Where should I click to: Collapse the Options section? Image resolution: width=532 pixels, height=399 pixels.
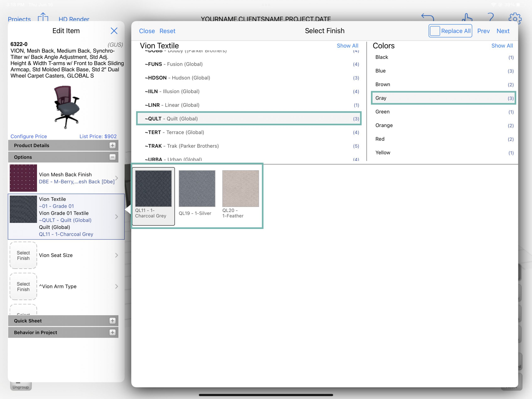click(x=112, y=157)
